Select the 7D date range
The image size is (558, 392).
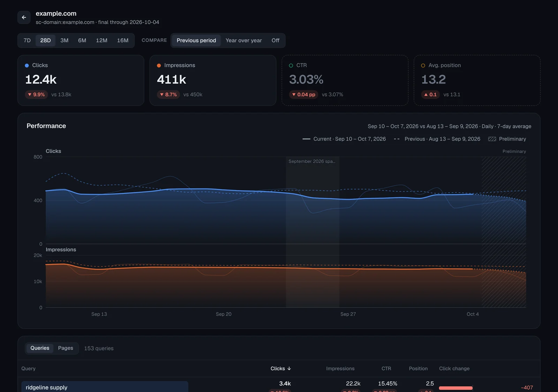27,40
